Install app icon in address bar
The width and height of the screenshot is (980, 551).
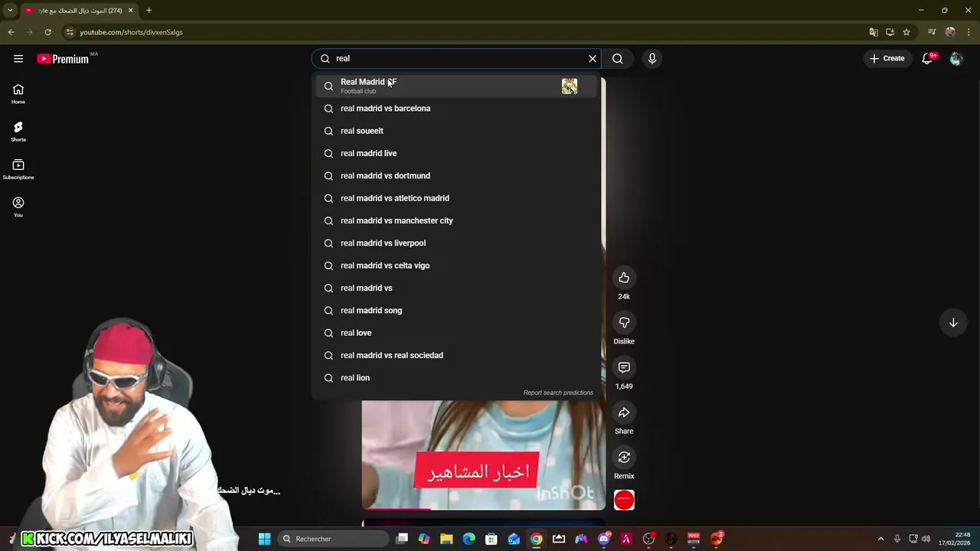[890, 32]
